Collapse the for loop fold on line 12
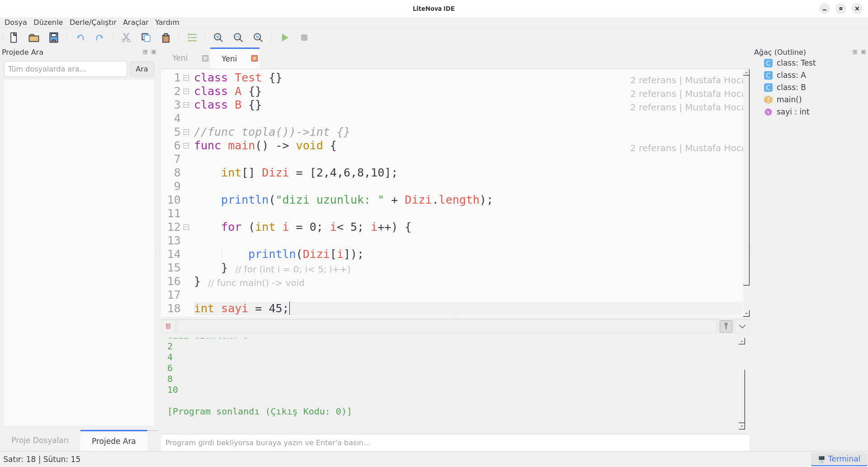 tap(186, 227)
